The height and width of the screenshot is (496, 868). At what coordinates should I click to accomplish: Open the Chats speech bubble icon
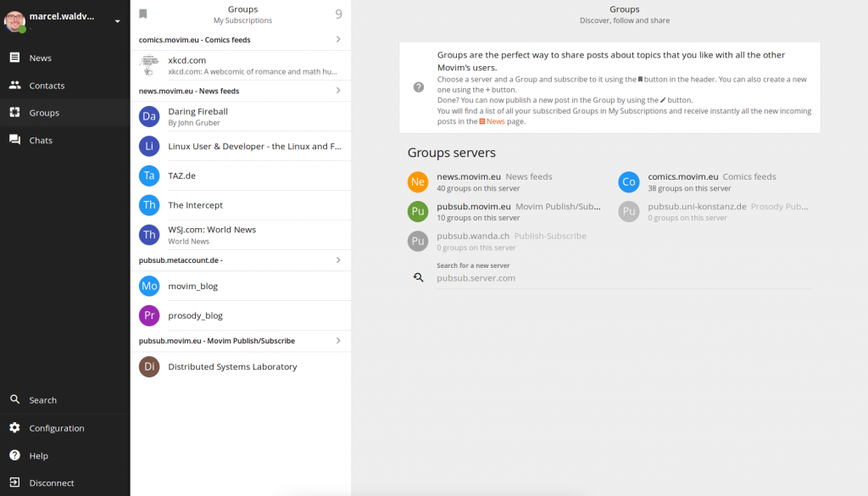pyautogui.click(x=15, y=140)
